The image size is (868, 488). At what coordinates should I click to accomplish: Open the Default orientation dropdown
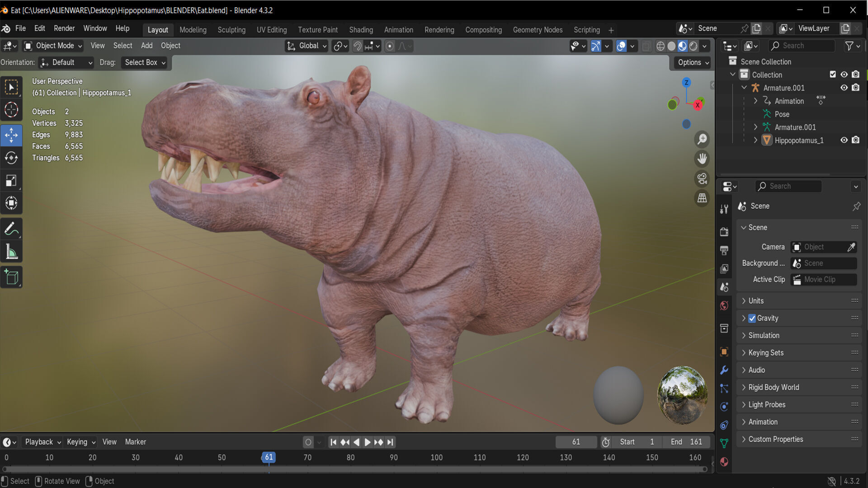[66, 62]
